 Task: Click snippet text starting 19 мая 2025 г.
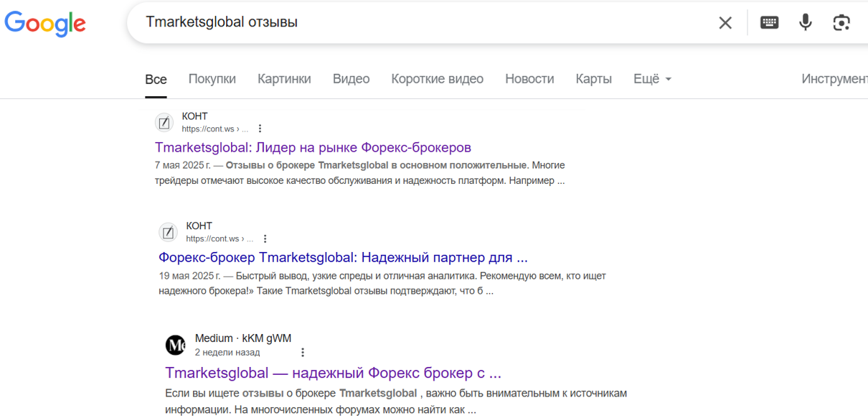[382, 284]
